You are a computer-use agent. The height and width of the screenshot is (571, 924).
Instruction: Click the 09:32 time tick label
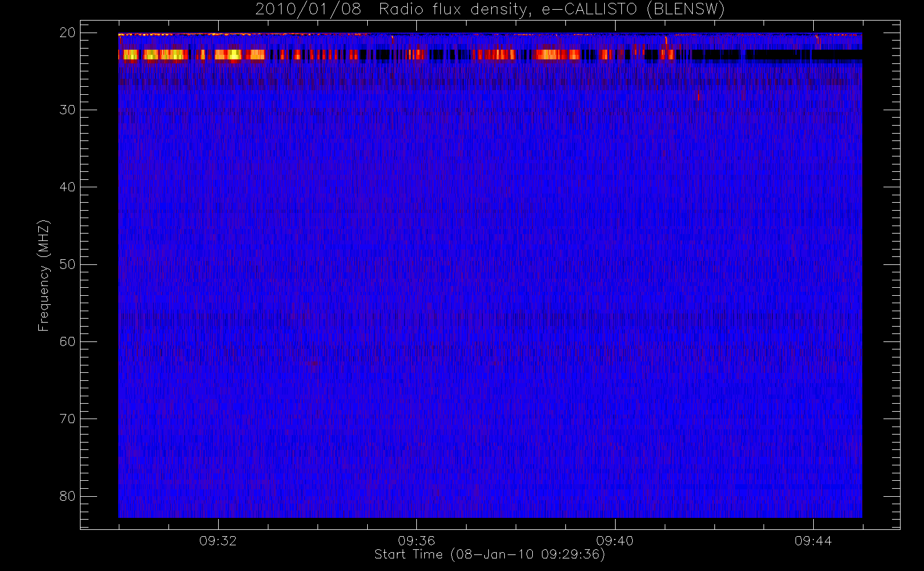pyautogui.click(x=218, y=541)
